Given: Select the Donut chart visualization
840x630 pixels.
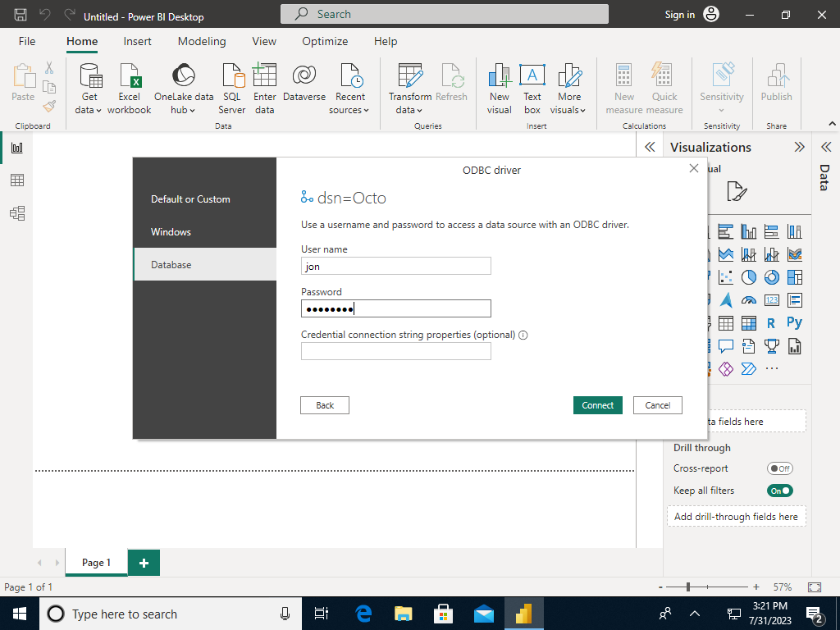Looking at the screenshot, I should click(x=771, y=277).
